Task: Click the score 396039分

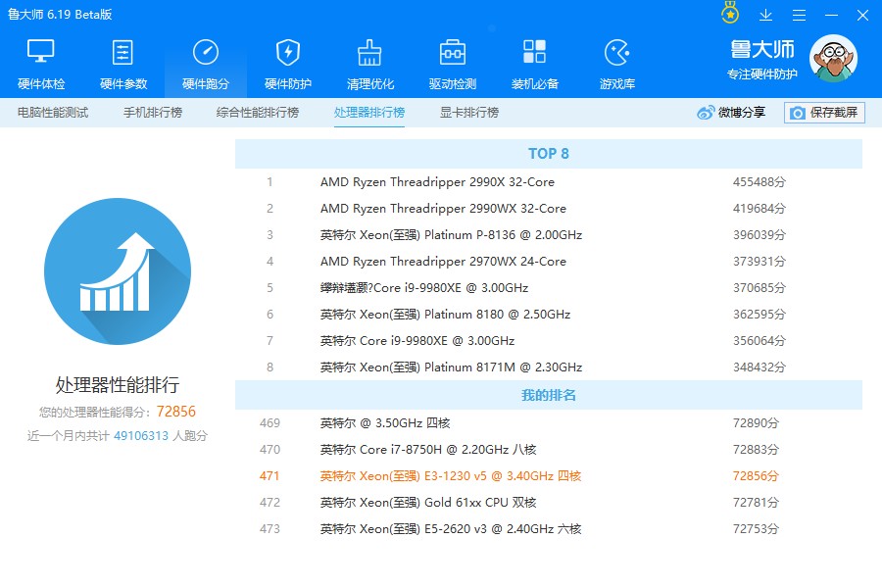Action: coord(759,235)
